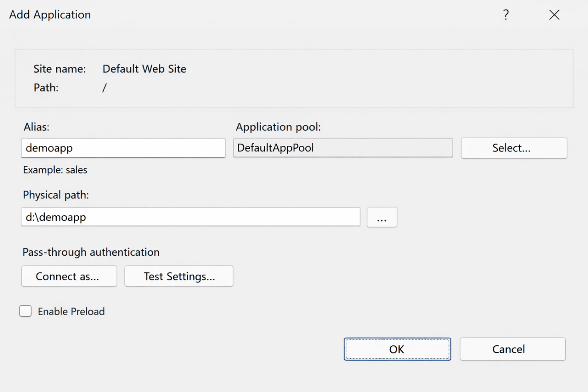
Task: Click the 'Pass-through authentication' label
Action: (91, 252)
